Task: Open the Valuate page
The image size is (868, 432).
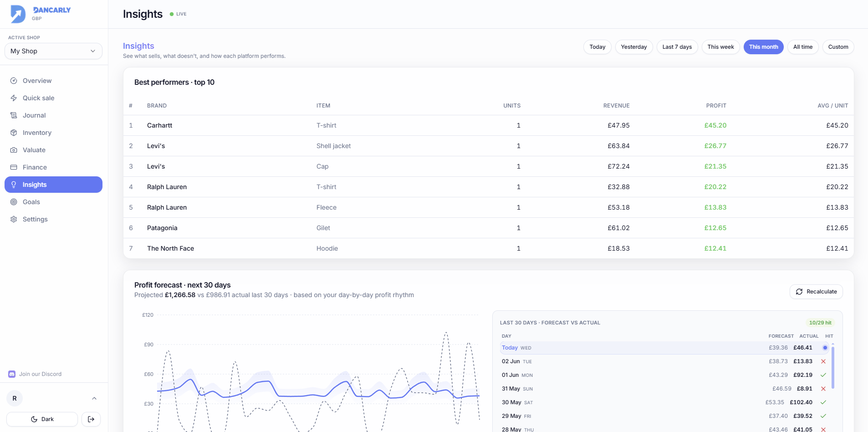Action: (x=53, y=150)
